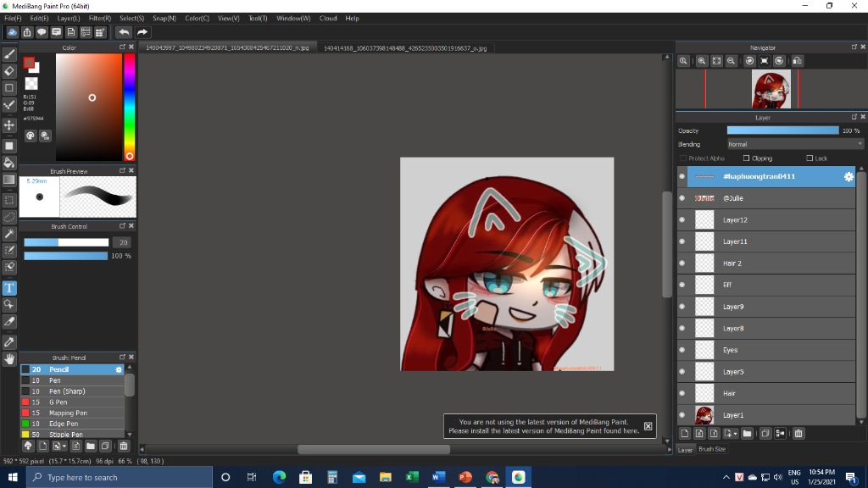
Task: Open Pencil brush settings gear
Action: coord(119,369)
